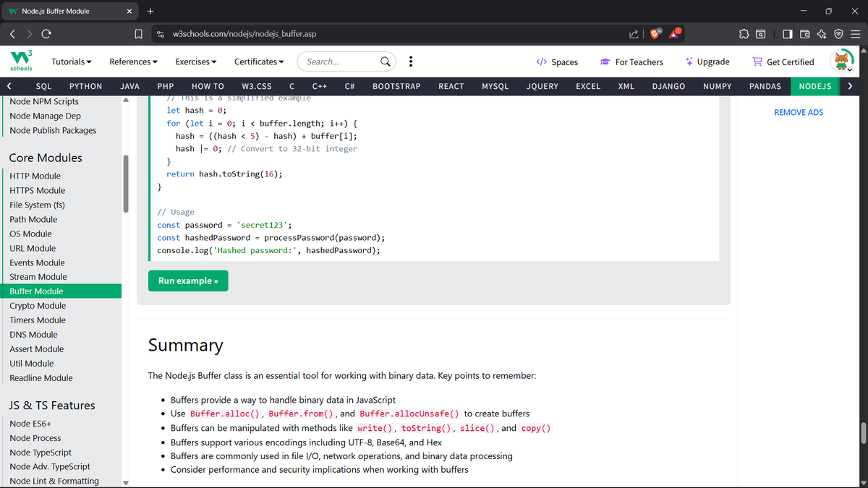Click the user avatar profile icon
This screenshot has height=488, width=868.
(841, 61)
